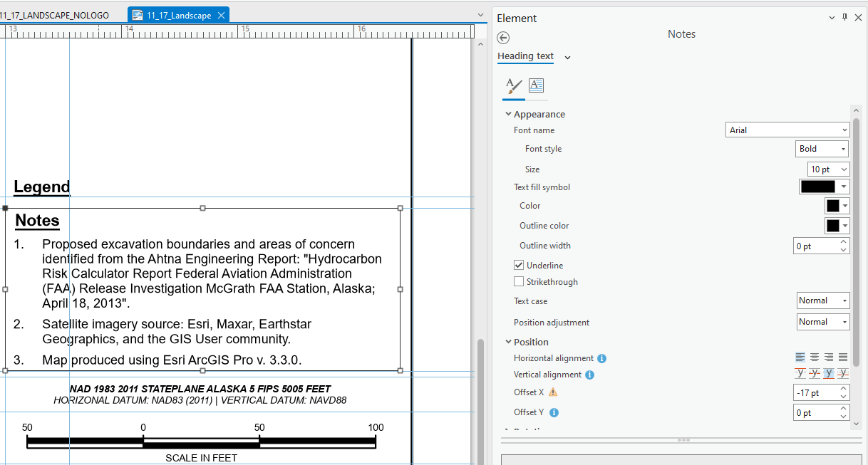Collapse the Appearance section

coord(507,114)
